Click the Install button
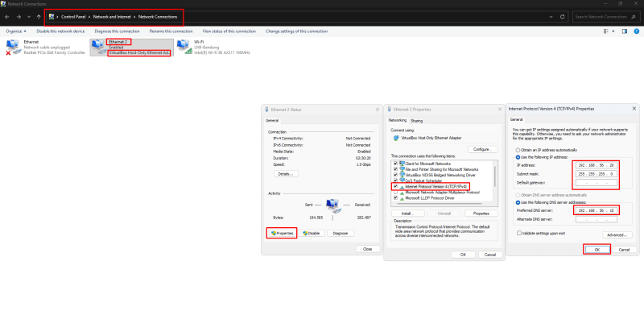Image resolution: width=644 pixels, height=336 pixels. coord(407,214)
